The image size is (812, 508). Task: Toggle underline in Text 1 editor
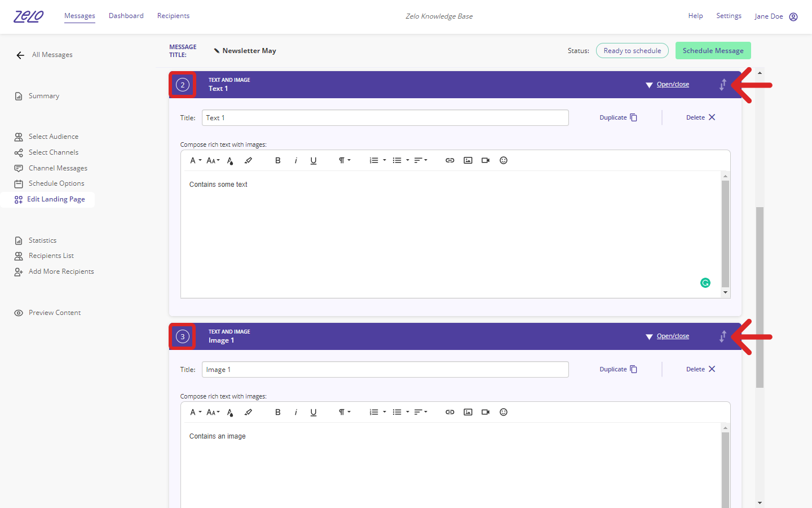pos(314,160)
